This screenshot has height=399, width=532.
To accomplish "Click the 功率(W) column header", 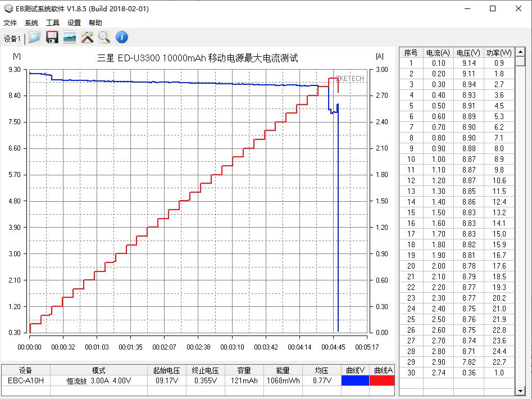I will pyautogui.click(x=499, y=53).
